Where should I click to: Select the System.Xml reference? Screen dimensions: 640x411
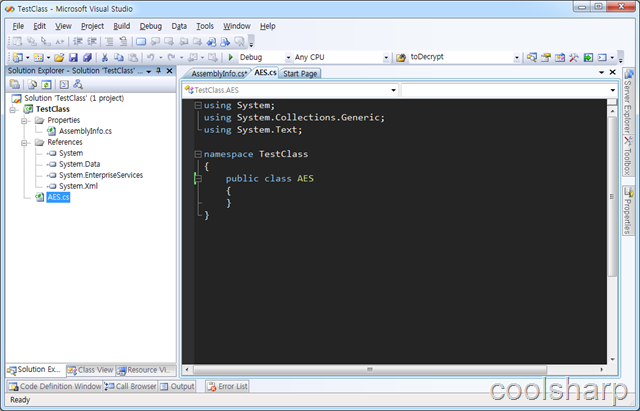[x=78, y=187]
